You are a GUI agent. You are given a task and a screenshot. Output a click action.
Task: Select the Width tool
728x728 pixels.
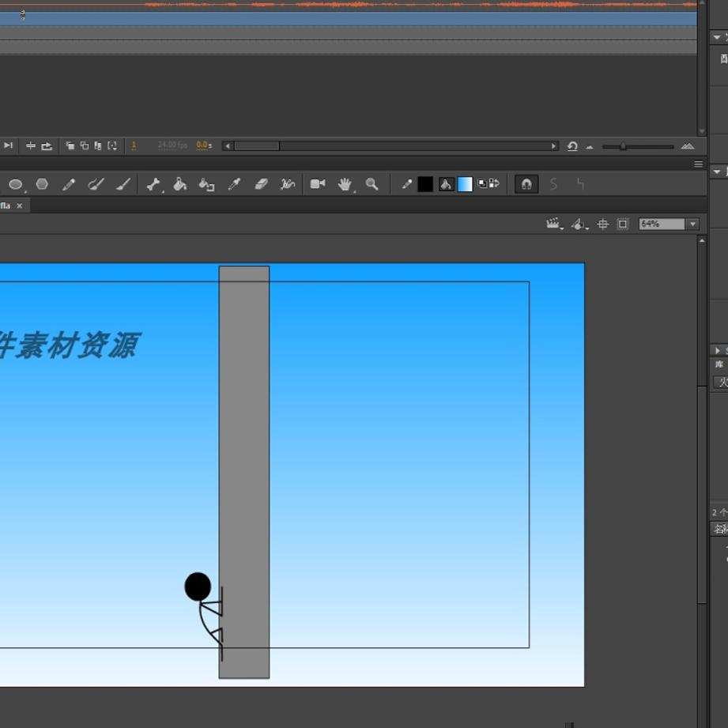coord(288,184)
